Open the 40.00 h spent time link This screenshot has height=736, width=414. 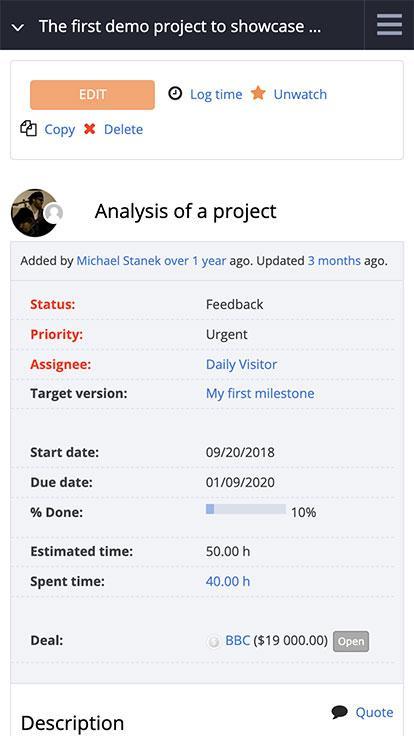[x=228, y=582]
